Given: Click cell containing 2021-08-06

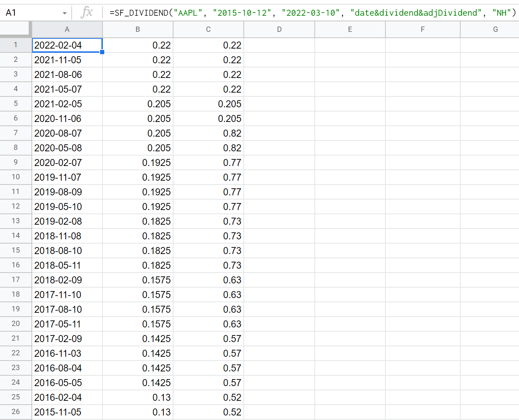Looking at the screenshot, I should 67,74.
